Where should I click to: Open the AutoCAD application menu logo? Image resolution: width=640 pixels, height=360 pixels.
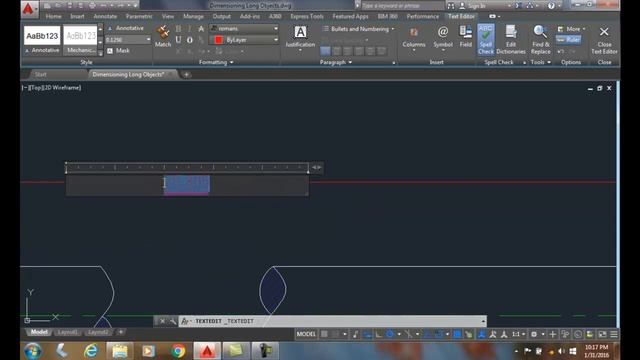29,9
